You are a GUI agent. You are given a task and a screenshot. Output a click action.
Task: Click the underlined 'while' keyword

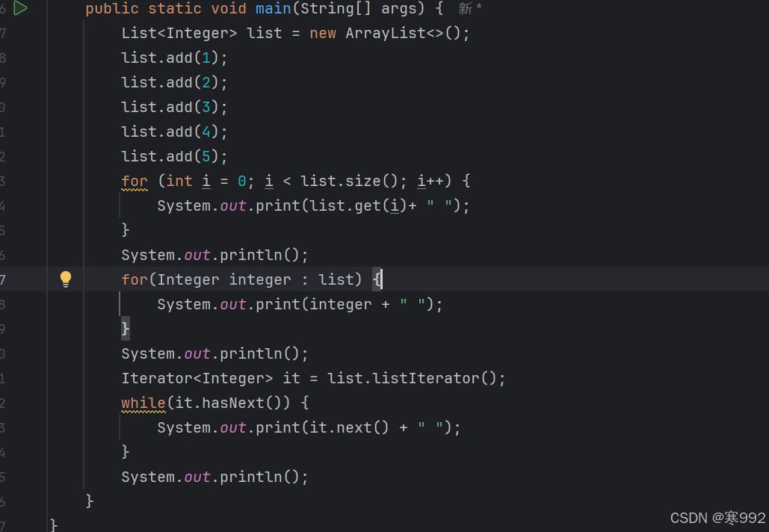tap(143, 402)
